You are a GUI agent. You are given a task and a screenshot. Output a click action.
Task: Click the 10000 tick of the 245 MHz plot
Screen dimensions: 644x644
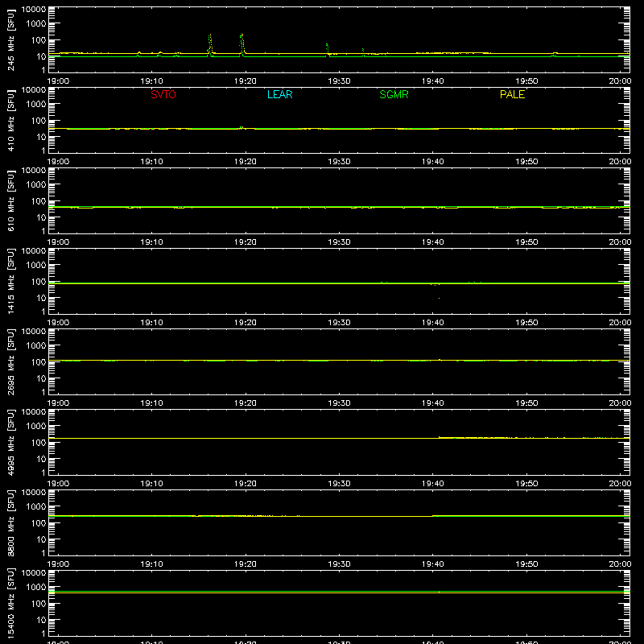[x=34, y=10]
